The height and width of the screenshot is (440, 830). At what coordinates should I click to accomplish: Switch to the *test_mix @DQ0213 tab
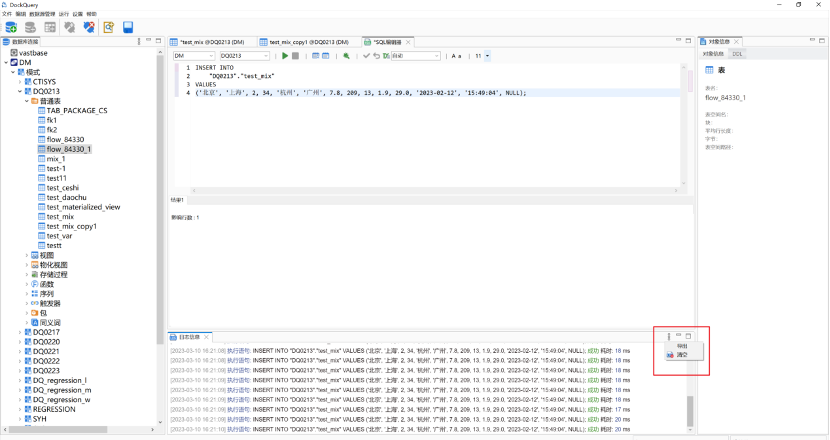point(212,42)
